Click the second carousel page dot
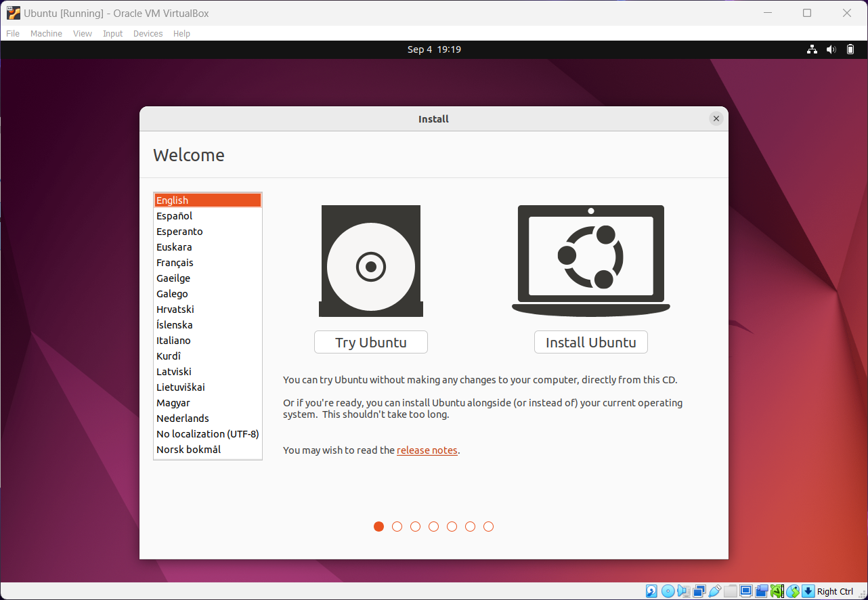The height and width of the screenshot is (600, 868). [x=397, y=526]
